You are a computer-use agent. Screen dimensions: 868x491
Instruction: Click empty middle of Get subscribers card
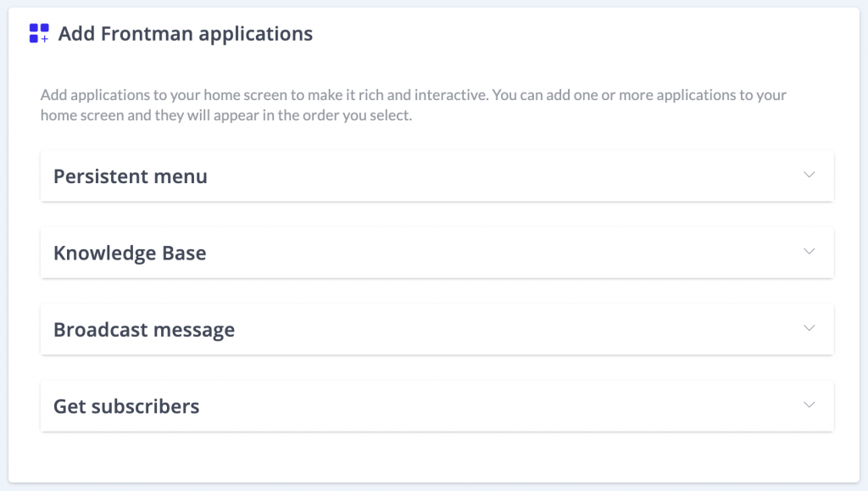pyautogui.click(x=498, y=406)
